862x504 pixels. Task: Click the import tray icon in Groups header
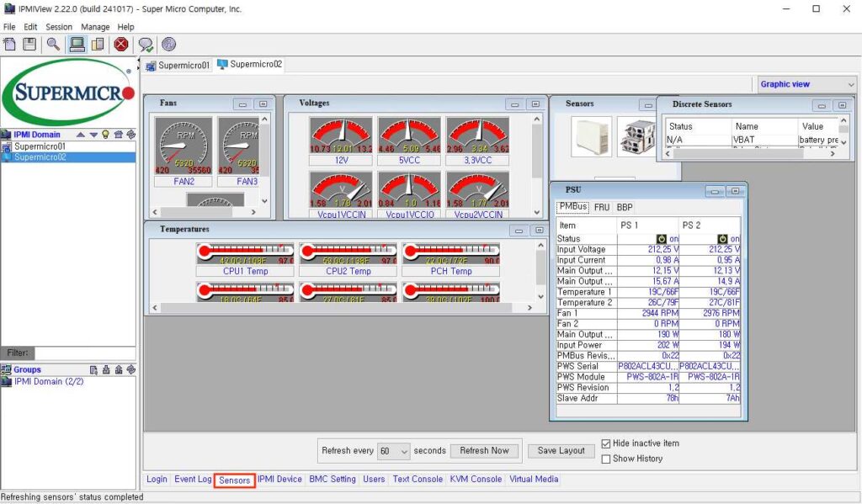tap(106, 370)
